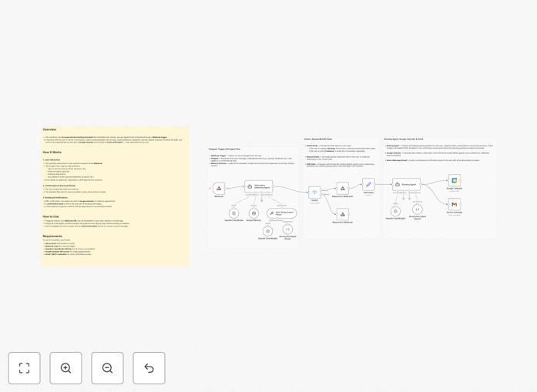
Task: Click the How It Works heading
Action: tap(52, 152)
